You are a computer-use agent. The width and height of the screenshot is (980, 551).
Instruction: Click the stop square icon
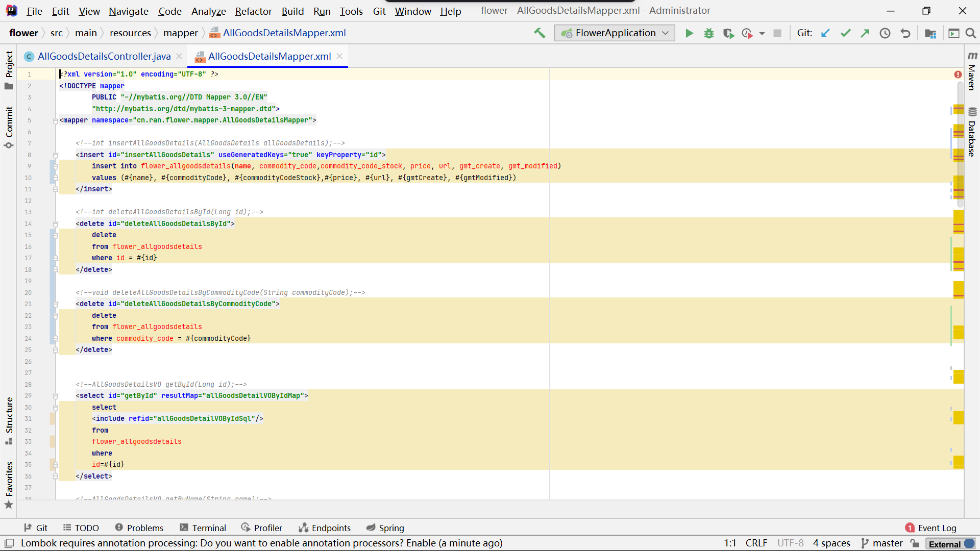[777, 33]
